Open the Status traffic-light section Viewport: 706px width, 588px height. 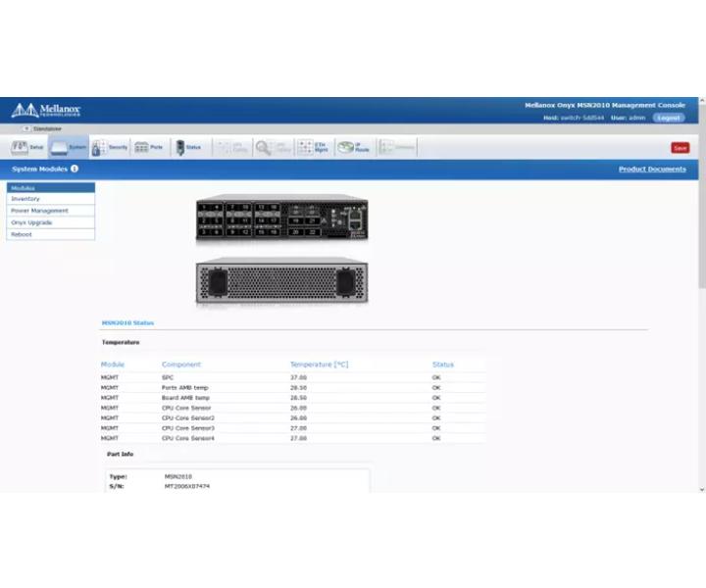[x=188, y=147]
